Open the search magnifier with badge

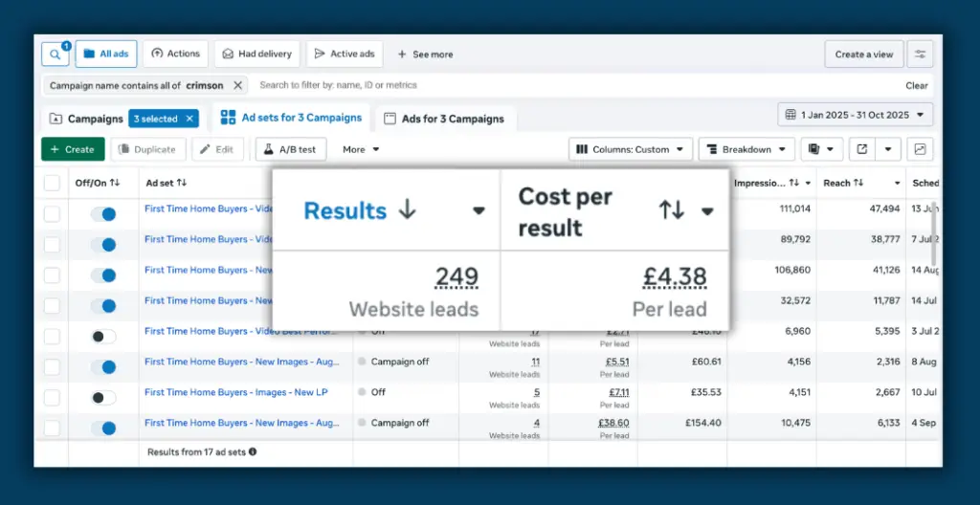point(55,55)
